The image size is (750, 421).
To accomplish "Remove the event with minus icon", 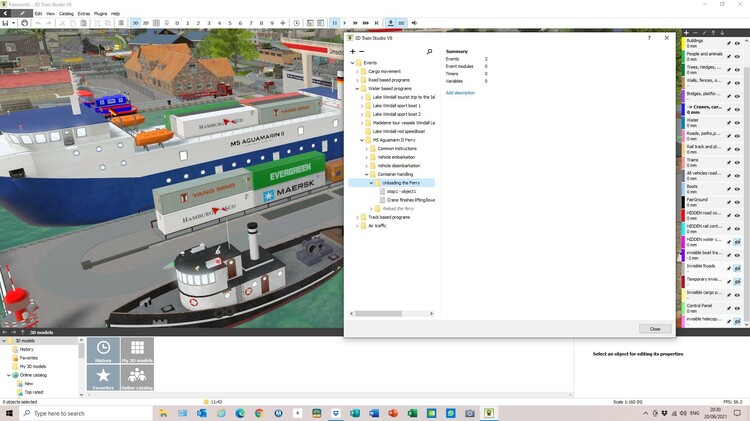I will coord(362,51).
